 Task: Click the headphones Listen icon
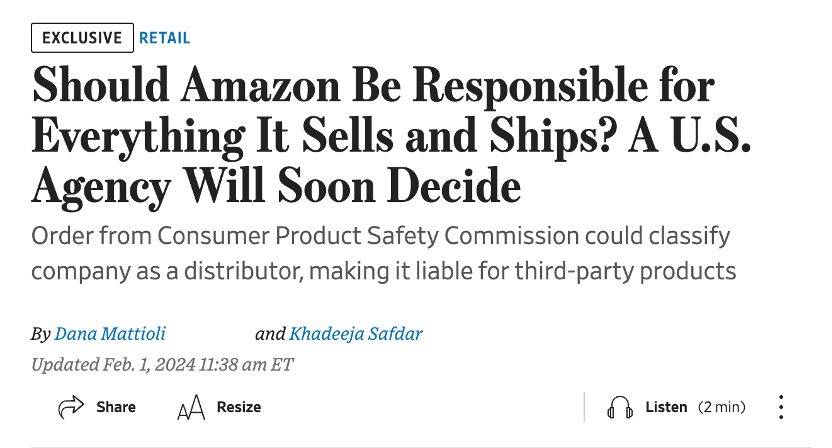click(x=620, y=407)
